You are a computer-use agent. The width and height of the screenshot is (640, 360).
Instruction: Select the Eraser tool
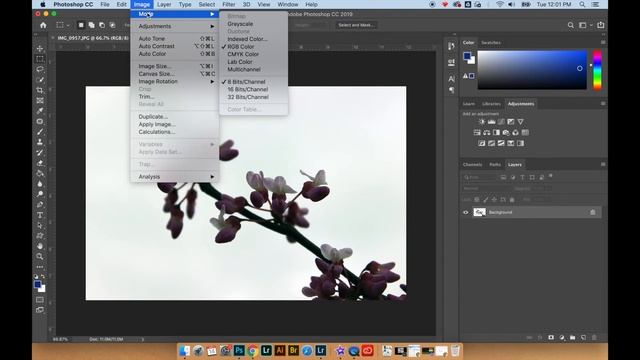40,163
